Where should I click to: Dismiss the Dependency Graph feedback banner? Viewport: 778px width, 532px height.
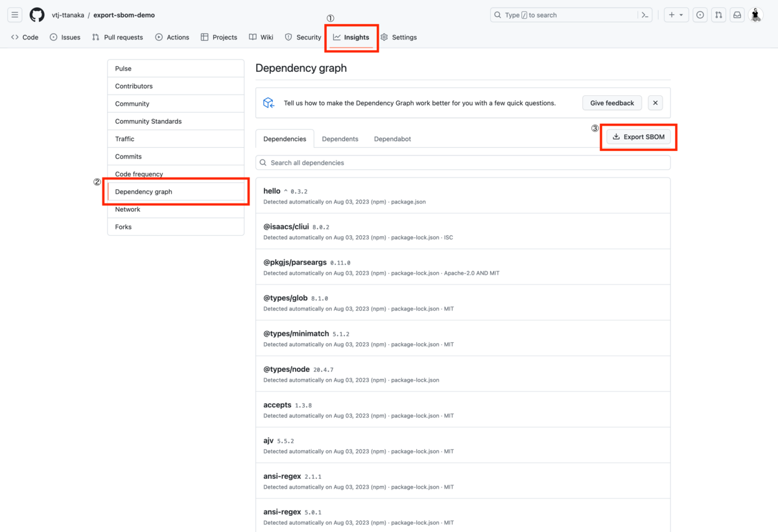click(x=655, y=102)
